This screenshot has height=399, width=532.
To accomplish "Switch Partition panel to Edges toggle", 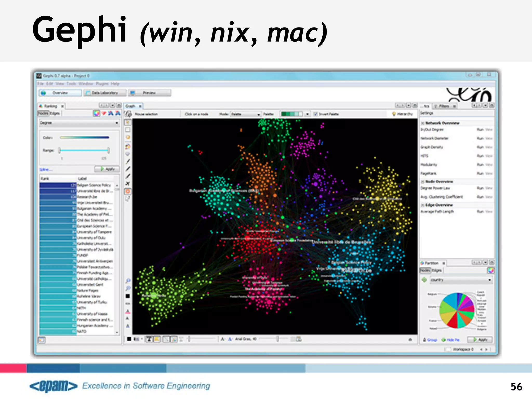I will (x=437, y=270).
